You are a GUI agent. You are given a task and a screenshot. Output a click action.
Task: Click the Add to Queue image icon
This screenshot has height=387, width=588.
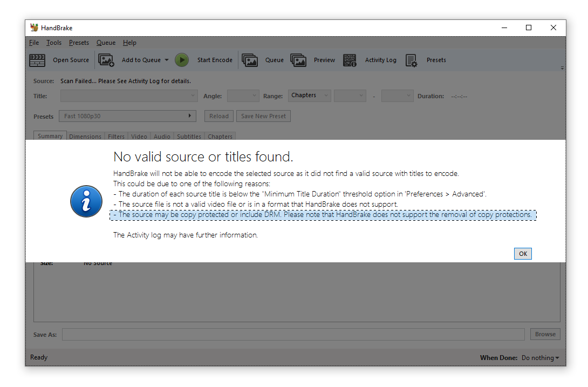point(106,60)
